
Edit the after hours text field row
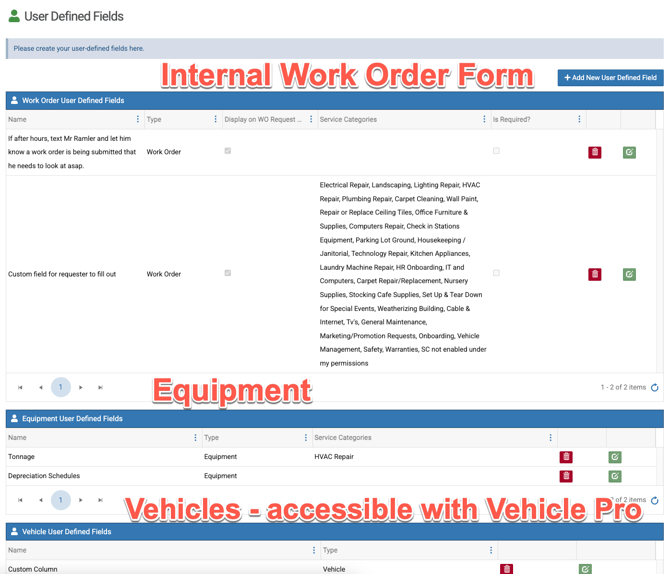click(x=629, y=152)
